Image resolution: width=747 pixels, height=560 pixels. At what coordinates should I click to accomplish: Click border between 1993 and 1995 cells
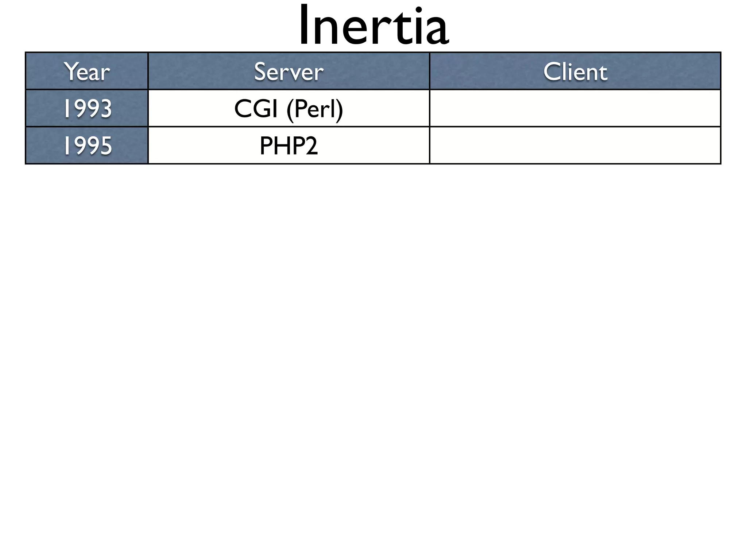tap(87, 127)
